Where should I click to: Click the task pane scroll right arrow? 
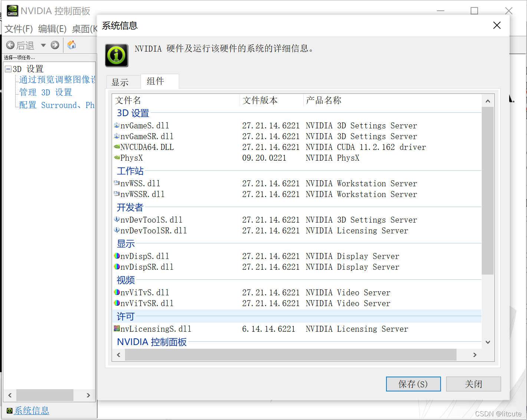(x=88, y=395)
